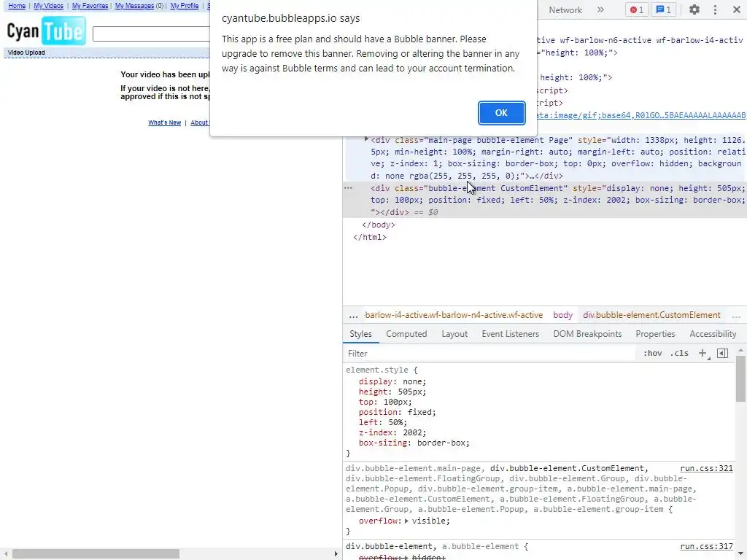Open the CyanTube logo

pyautogui.click(x=46, y=31)
